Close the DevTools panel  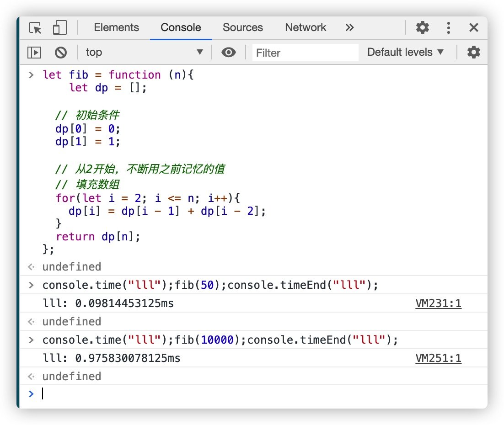point(473,27)
